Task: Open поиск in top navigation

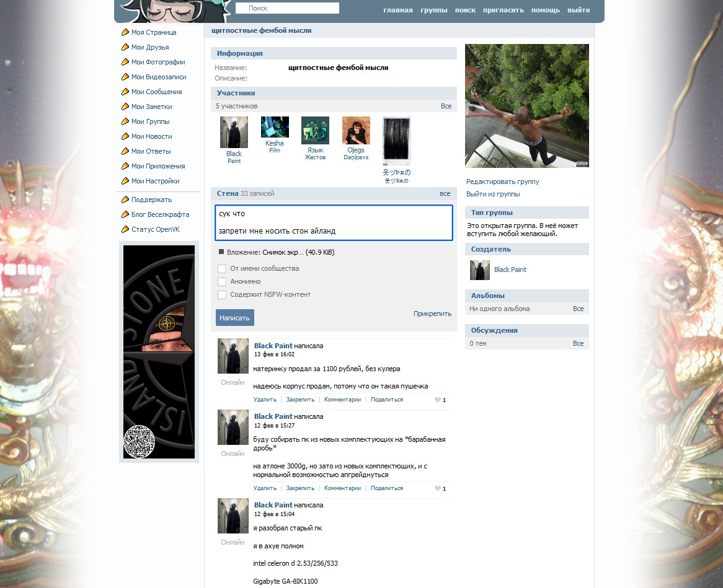Action: [465, 10]
